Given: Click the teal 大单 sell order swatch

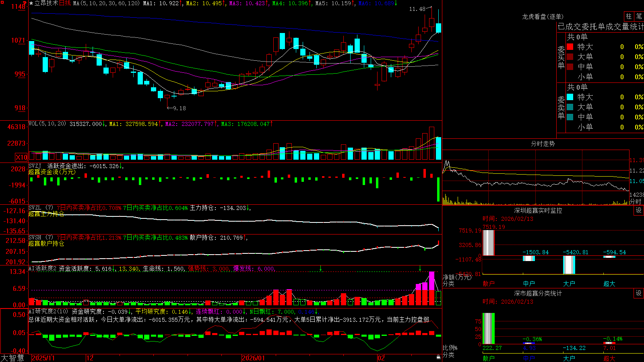Looking at the screenshot, I should (570, 107).
